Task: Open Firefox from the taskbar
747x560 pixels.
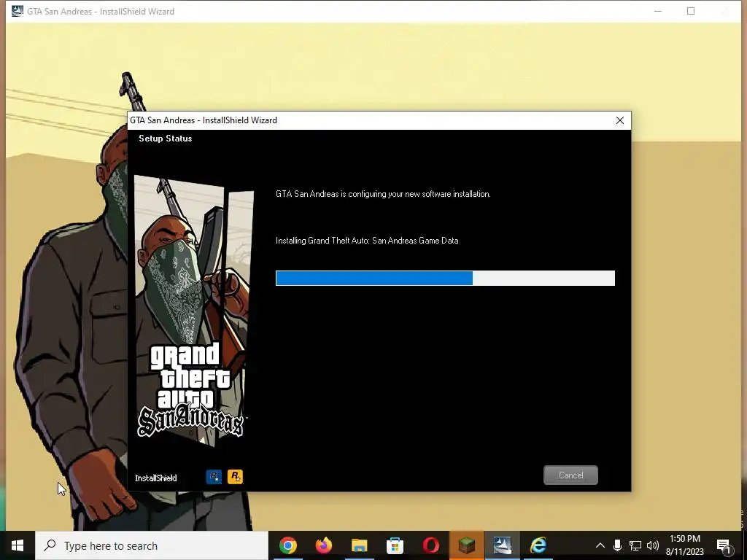Action: 323,545
